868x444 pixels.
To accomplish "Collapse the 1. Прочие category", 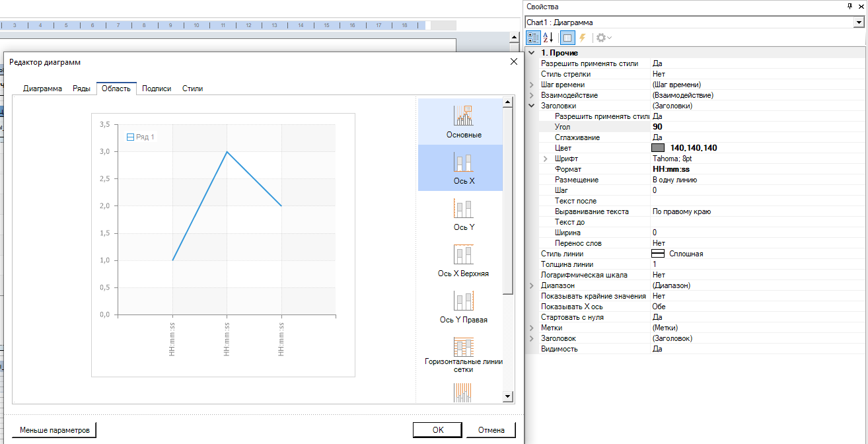I will (532, 53).
